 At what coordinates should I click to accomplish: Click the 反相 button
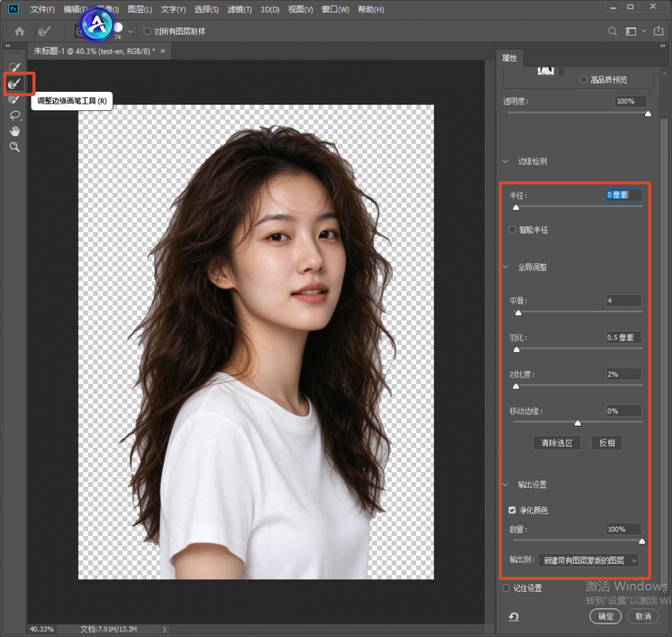coord(607,443)
